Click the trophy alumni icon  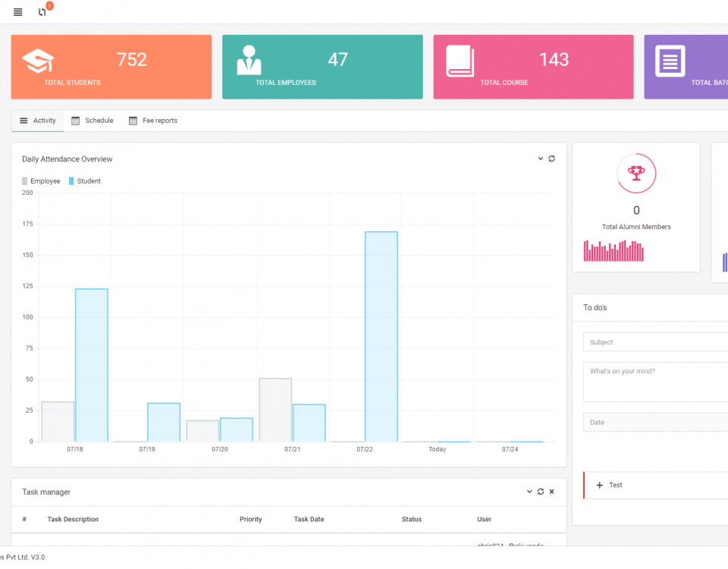click(636, 174)
